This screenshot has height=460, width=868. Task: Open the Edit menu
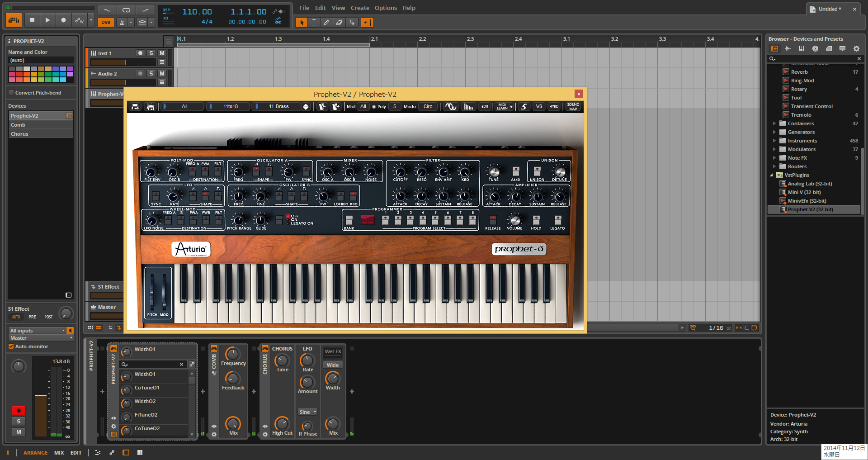tap(321, 8)
